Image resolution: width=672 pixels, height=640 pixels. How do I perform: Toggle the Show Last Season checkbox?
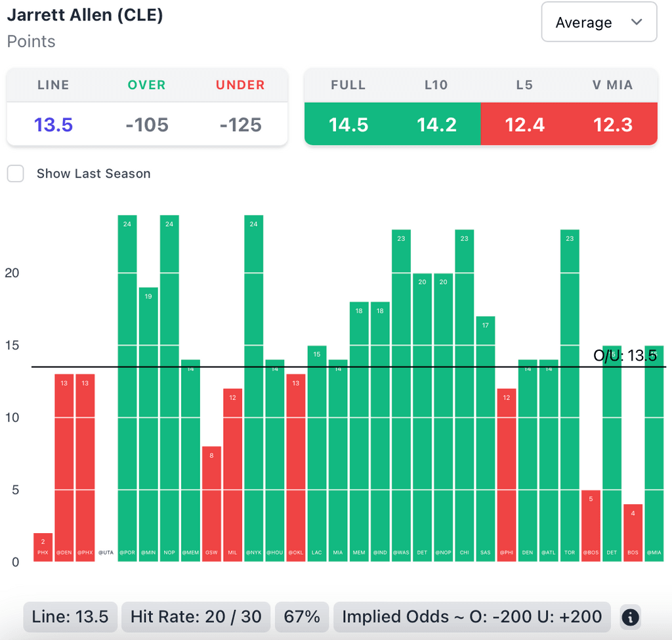[16, 174]
